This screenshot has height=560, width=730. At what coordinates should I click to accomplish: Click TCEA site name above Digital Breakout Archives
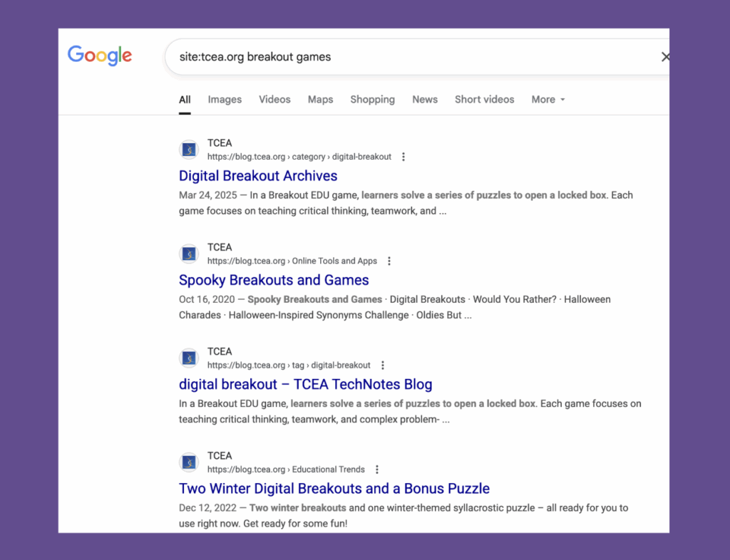click(x=220, y=142)
